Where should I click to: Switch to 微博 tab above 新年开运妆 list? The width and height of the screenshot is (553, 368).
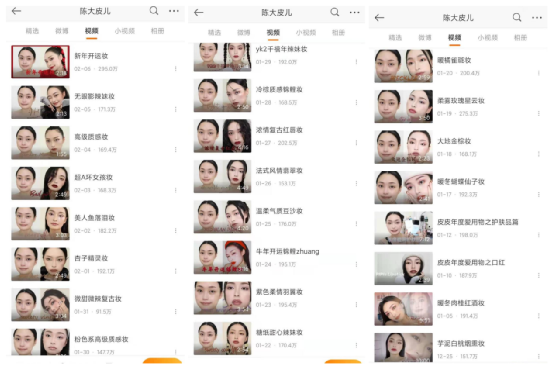(62, 31)
